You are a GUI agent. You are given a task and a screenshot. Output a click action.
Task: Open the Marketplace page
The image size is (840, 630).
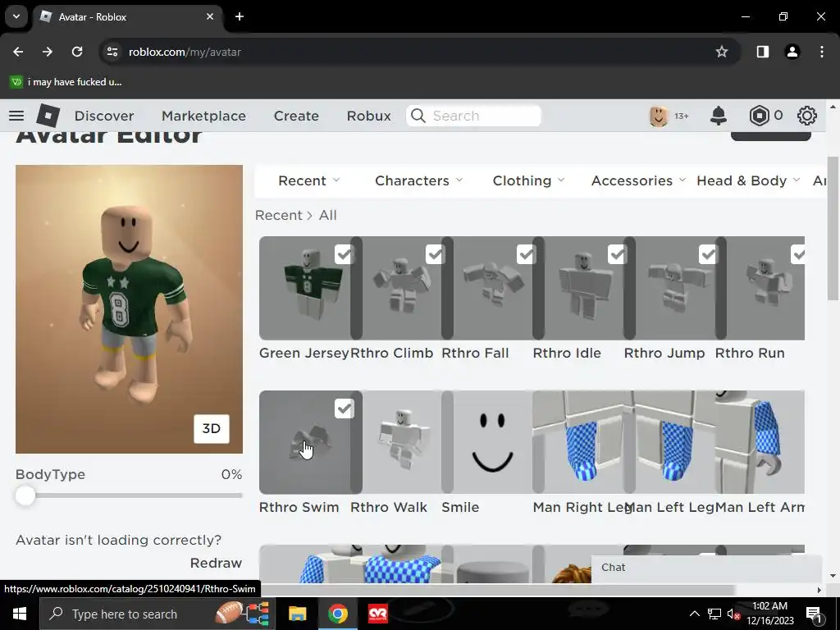(x=203, y=116)
